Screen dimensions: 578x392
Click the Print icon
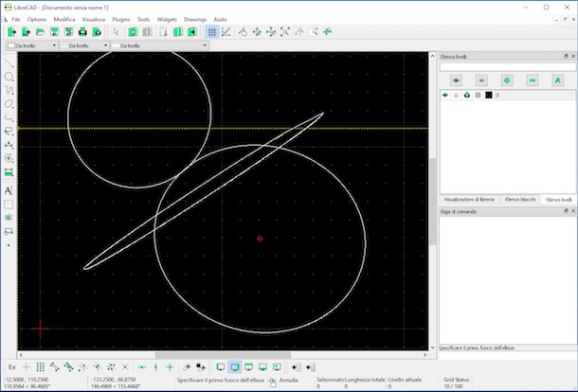[82, 32]
